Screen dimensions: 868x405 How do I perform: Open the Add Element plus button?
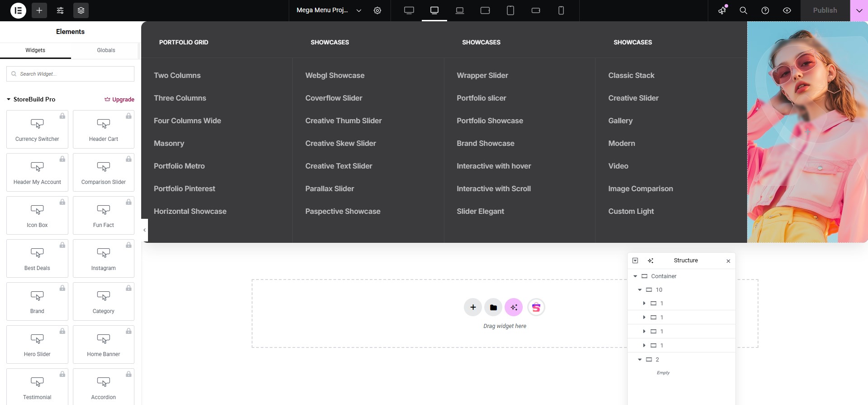click(39, 10)
